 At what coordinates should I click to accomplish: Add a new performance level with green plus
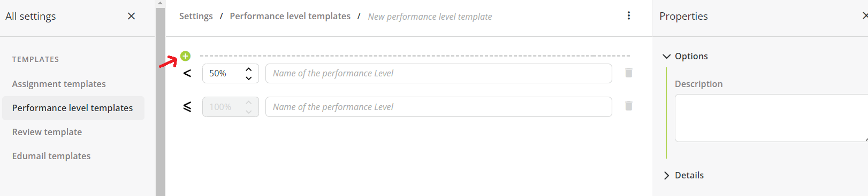coord(186,56)
